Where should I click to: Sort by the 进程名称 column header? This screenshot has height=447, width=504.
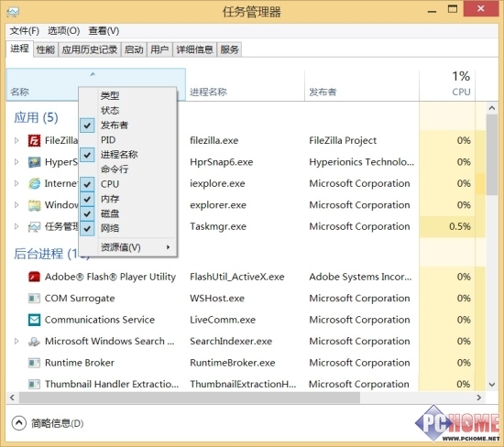pyautogui.click(x=245, y=85)
